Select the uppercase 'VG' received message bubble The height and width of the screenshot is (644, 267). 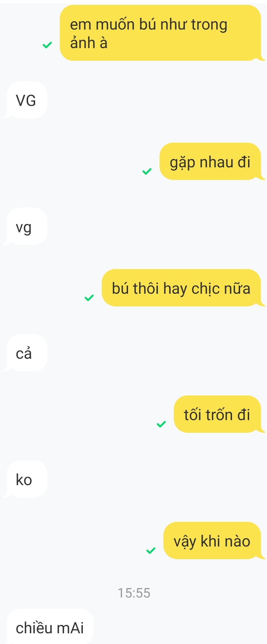click(x=27, y=100)
